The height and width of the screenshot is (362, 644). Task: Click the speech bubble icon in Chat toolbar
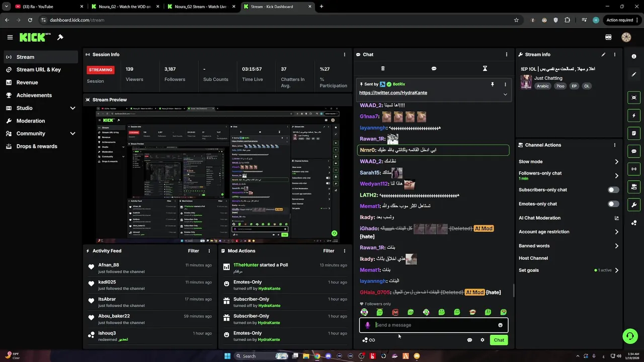click(x=434, y=68)
